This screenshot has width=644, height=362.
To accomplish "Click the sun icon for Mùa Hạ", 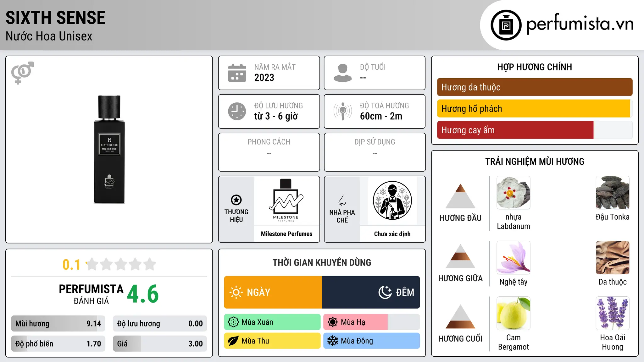I will [333, 322].
